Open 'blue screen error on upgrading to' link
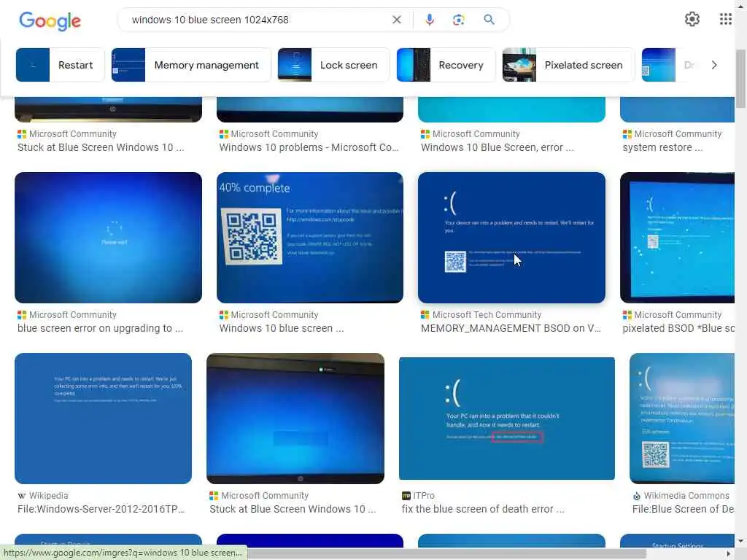 point(100,329)
